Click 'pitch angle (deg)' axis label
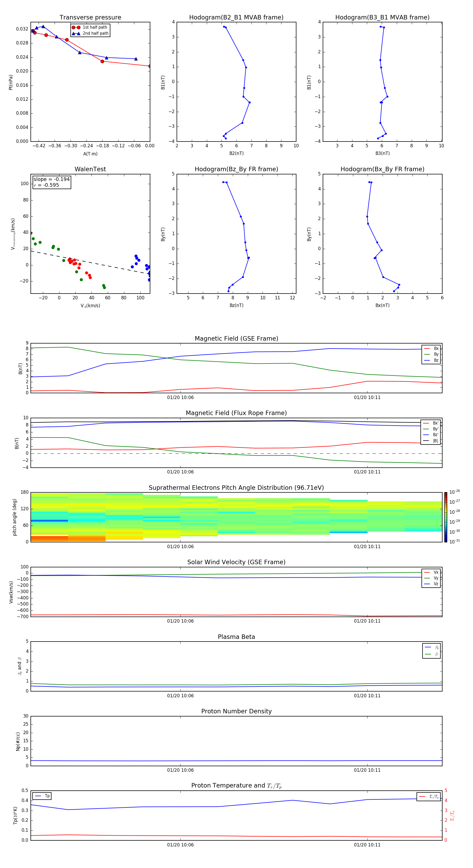The height and width of the screenshot is (868, 473). point(14,517)
